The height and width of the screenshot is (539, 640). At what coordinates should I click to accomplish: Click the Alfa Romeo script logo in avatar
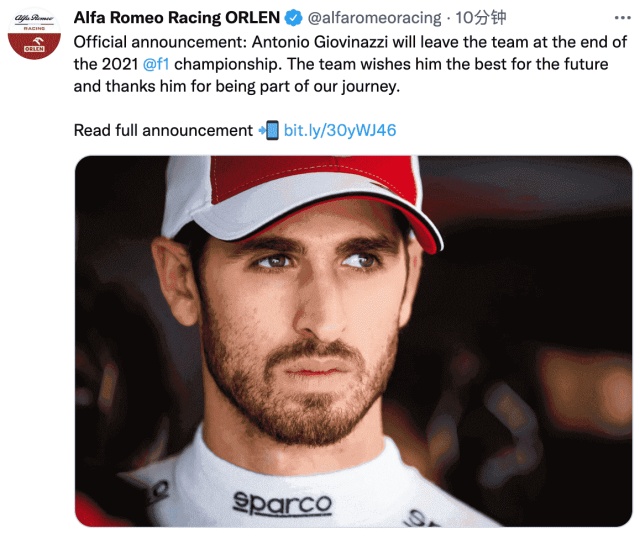tap(33, 19)
